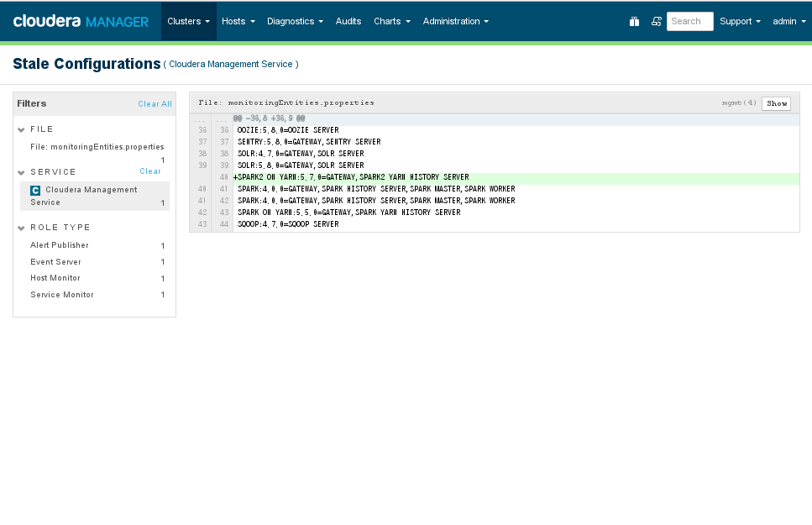Image resolution: width=812 pixels, height=525 pixels.
Task: Clear the SERVICE filter
Action: pyautogui.click(x=150, y=171)
